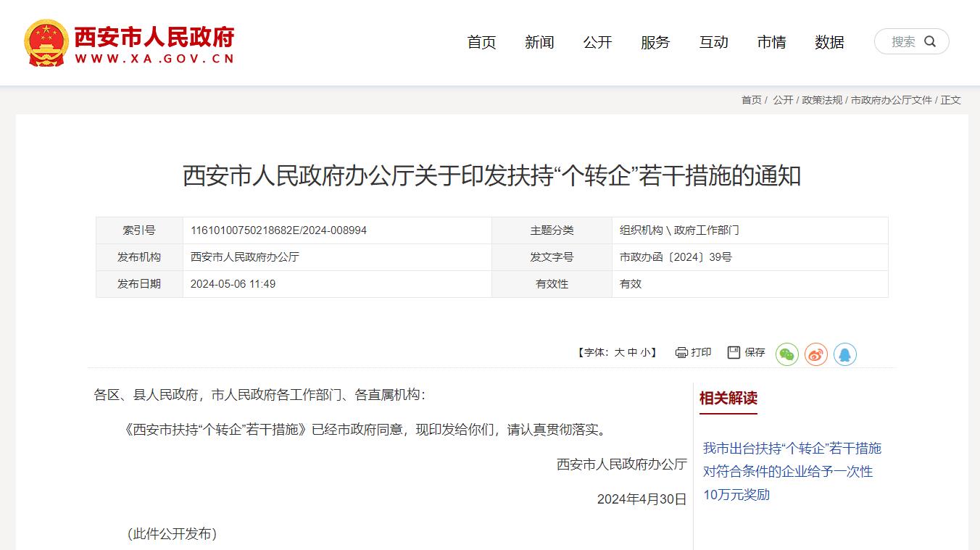Open the 数据 navigation menu
Viewport: 980px width, 550px height.
[x=829, y=42]
